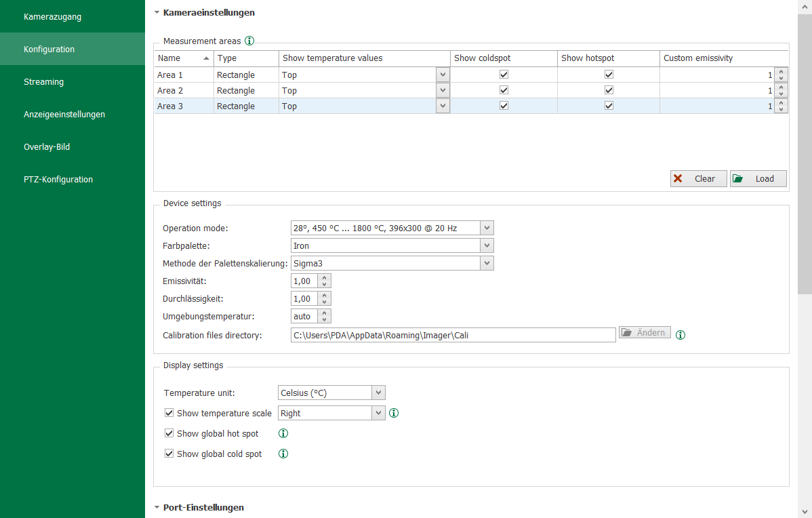812x518 pixels.
Task: Click info icon next to temperature scale dropdown
Action: 394,413
